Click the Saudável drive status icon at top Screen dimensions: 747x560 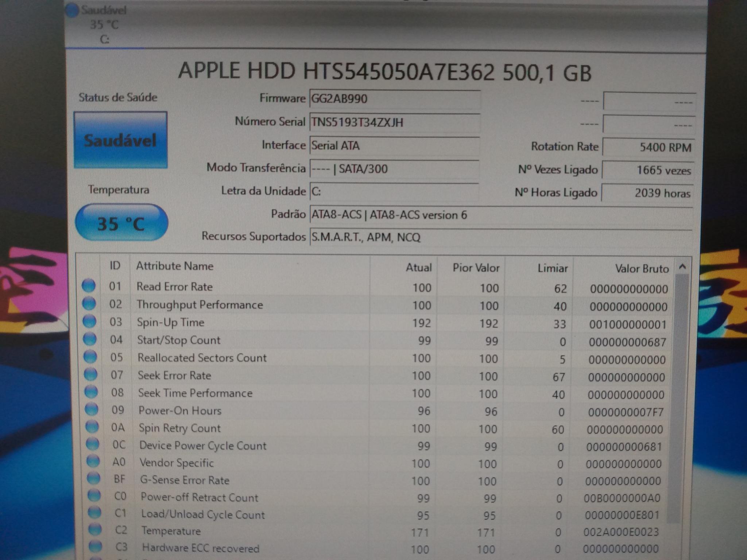[x=73, y=10]
